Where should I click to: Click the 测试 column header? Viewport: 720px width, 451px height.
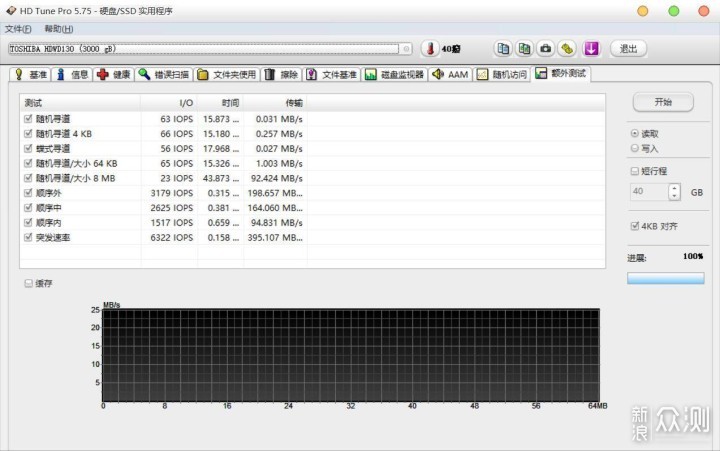point(80,103)
